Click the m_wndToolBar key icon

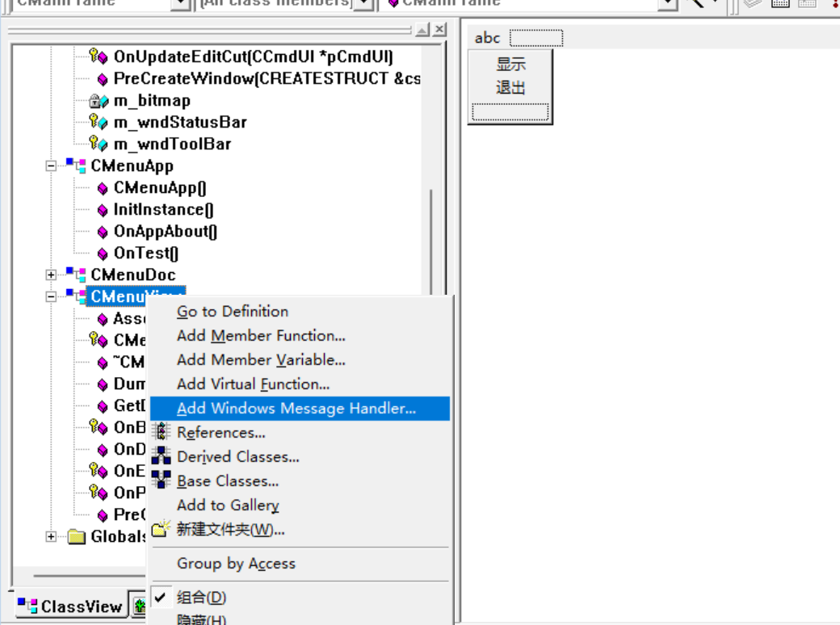[x=99, y=144]
